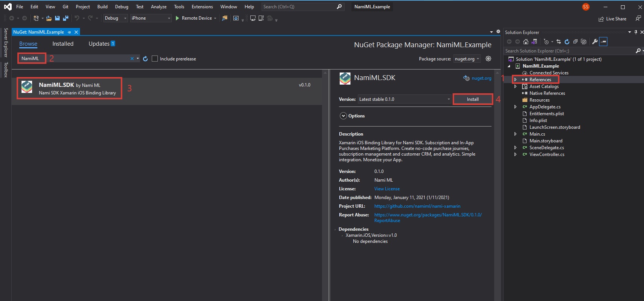This screenshot has width=644, height=301.
Task: Click the feedback icon near Live Share
Action: pos(638,18)
